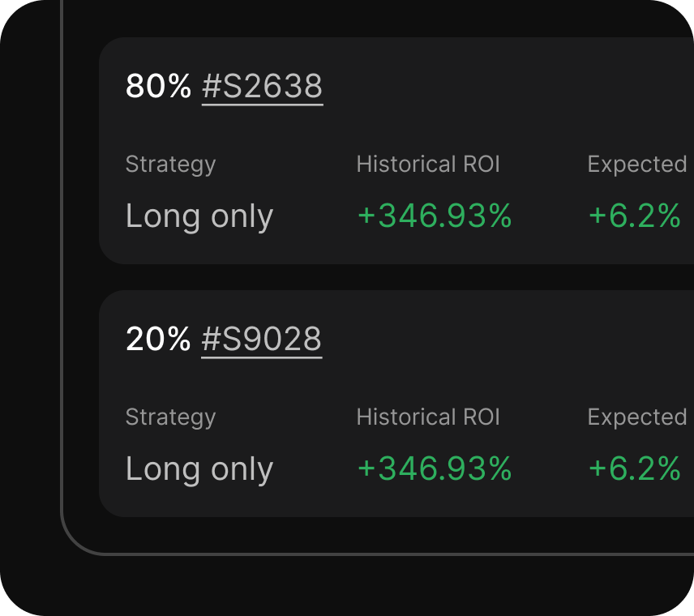
Task: Click Strategy label in the #S2638 card
Action: (x=170, y=165)
